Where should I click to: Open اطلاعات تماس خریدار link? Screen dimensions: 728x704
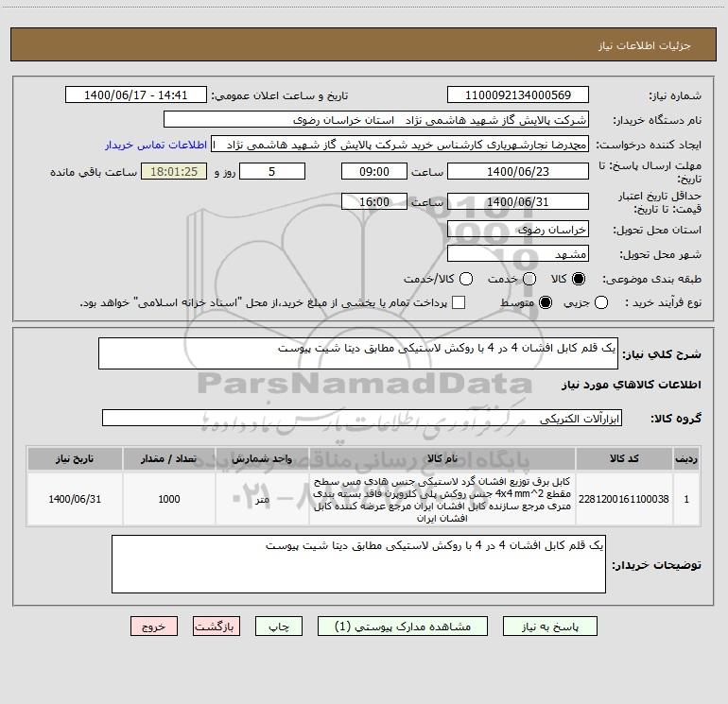(x=156, y=145)
